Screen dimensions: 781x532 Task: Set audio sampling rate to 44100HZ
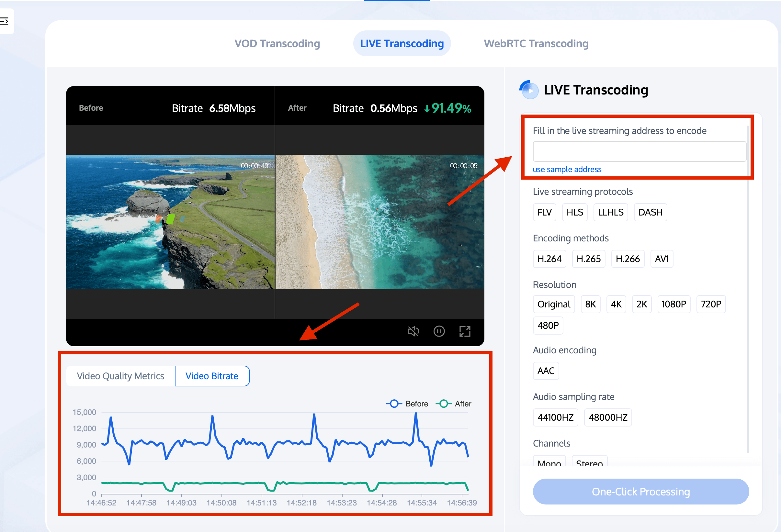[x=556, y=417]
